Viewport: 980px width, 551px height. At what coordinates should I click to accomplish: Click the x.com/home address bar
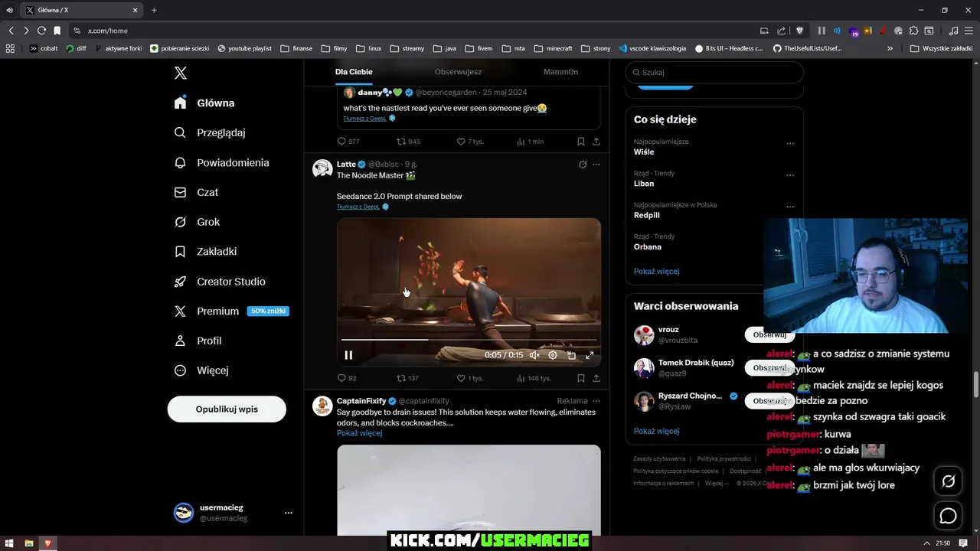[413, 31]
